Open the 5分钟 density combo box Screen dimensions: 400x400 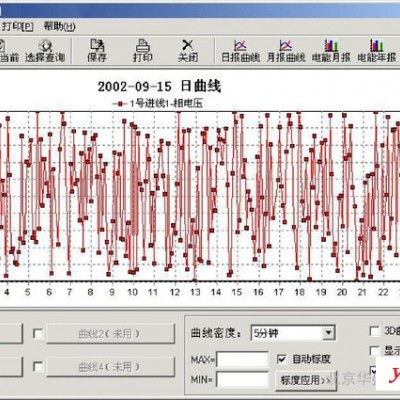click(293, 333)
